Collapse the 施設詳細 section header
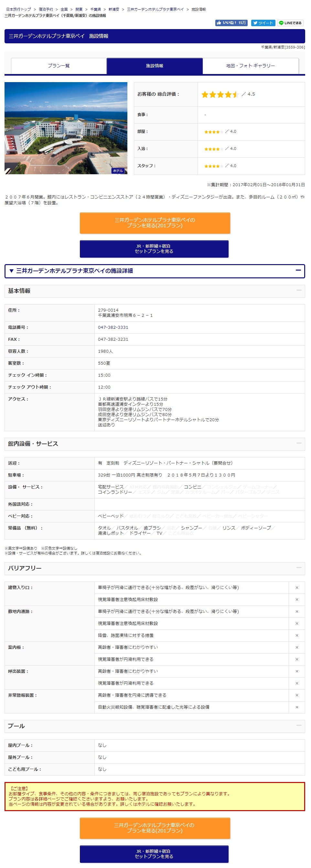Screen dimensions: 311x868 click(298, 271)
